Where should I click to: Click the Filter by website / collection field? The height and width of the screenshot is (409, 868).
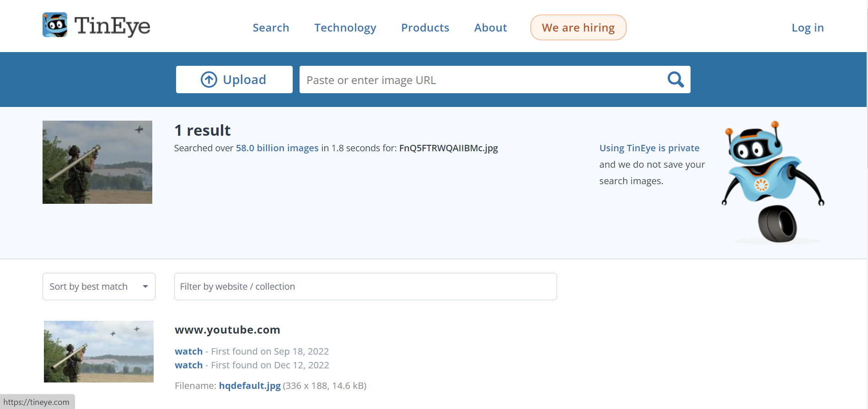[365, 287]
